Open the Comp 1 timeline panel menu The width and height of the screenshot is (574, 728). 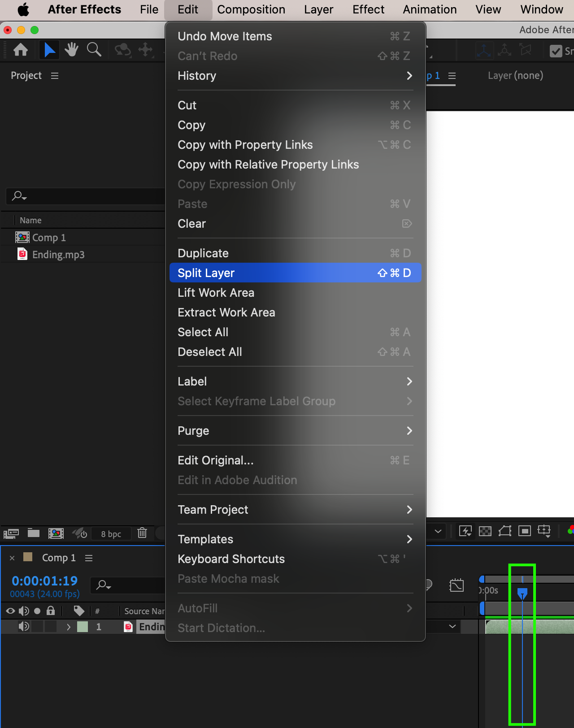tap(89, 558)
